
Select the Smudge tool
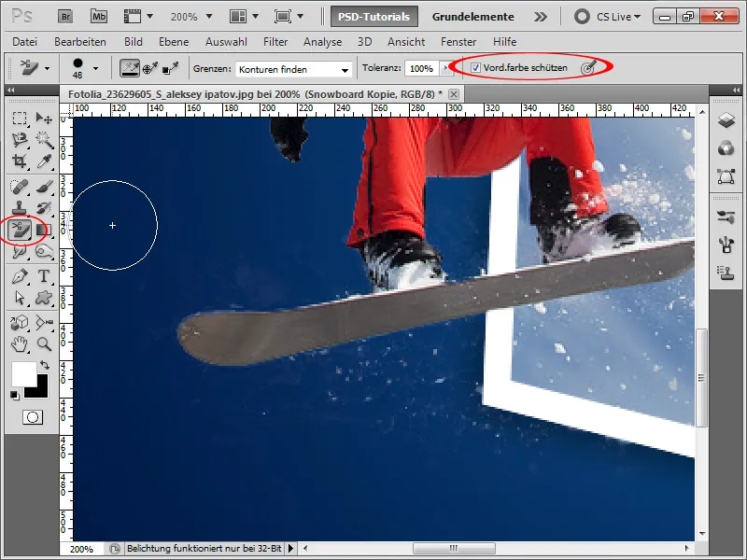point(20,251)
